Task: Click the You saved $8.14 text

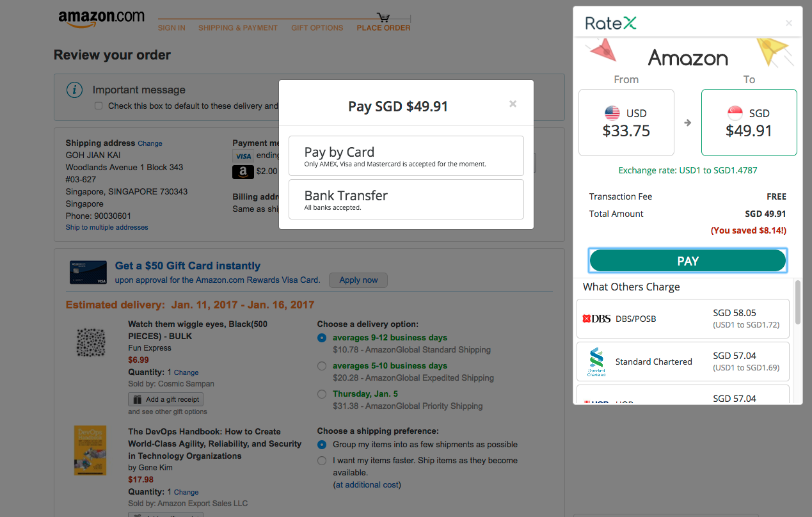Action: pos(748,230)
